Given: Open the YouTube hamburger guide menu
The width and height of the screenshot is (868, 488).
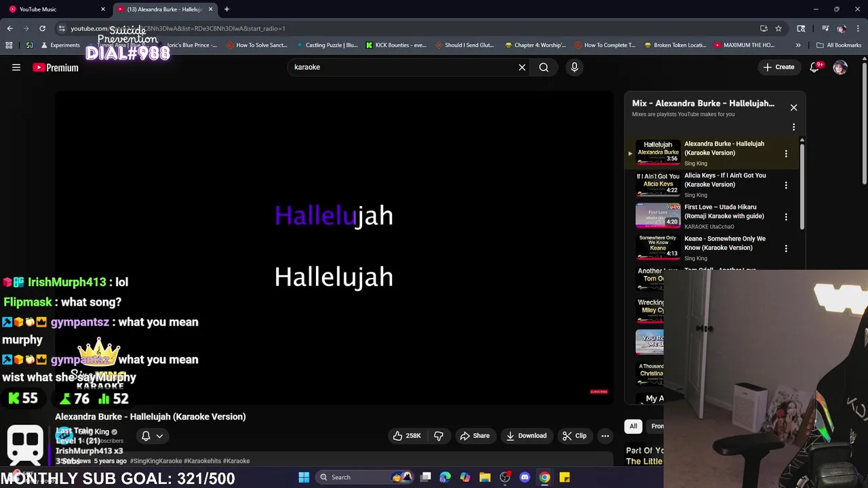Looking at the screenshot, I should pos(16,67).
